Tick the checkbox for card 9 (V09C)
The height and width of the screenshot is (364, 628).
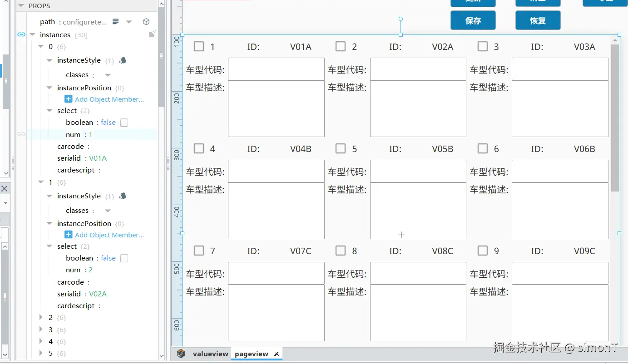point(483,251)
